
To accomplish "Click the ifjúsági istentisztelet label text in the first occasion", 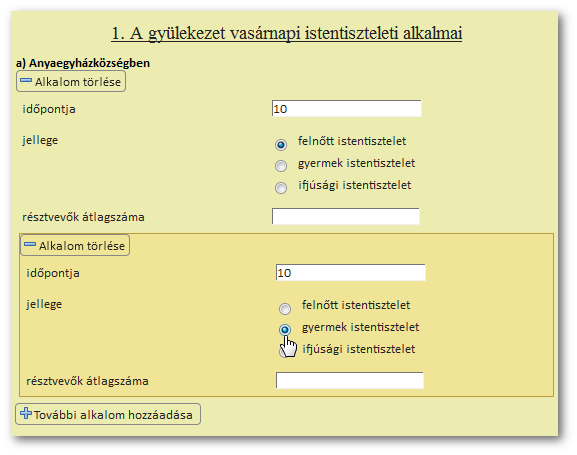I will point(355,185).
